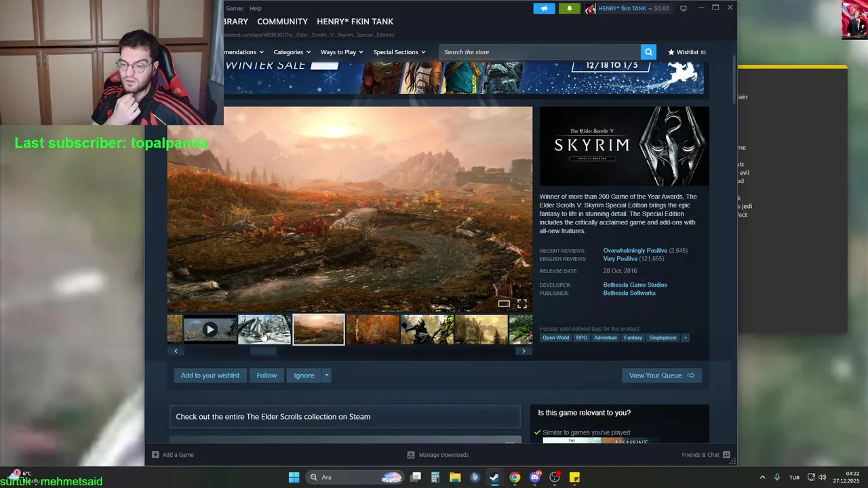Open screenshot in fullscreen
This screenshot has width=868, height=488.
[x=522, y=304]
